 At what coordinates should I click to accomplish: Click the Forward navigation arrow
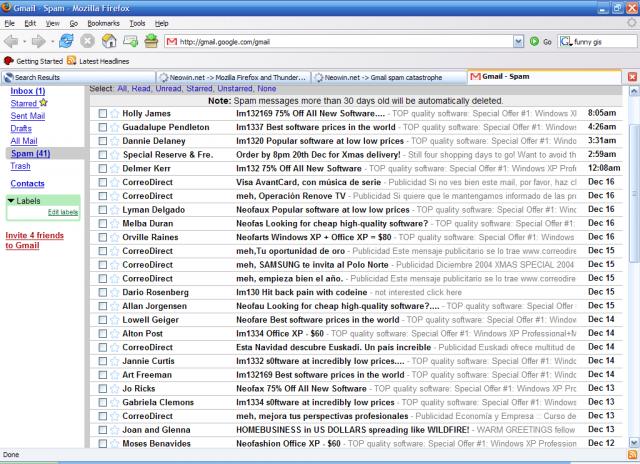point(39,41)
